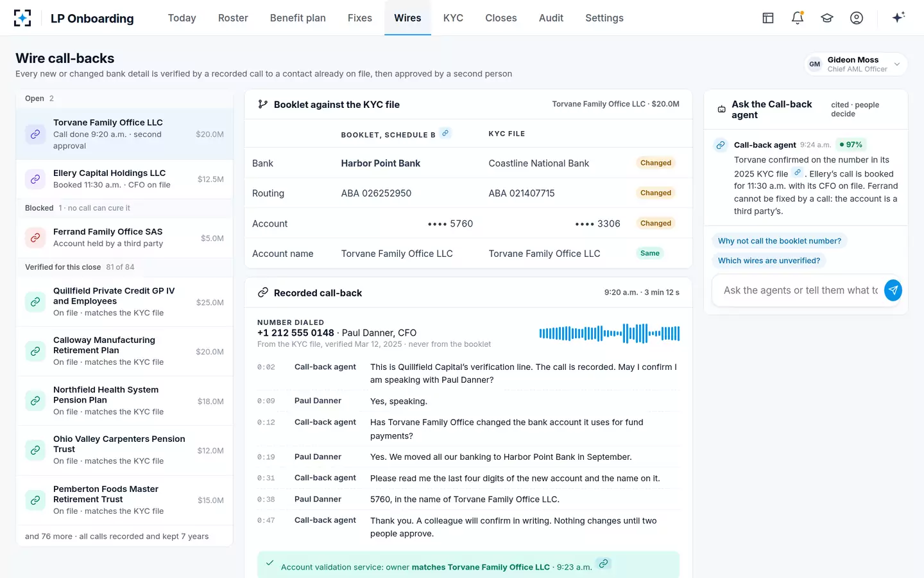Open the Settings tab
The width and height of the screenshot is (924, 578).
point(604,18)
